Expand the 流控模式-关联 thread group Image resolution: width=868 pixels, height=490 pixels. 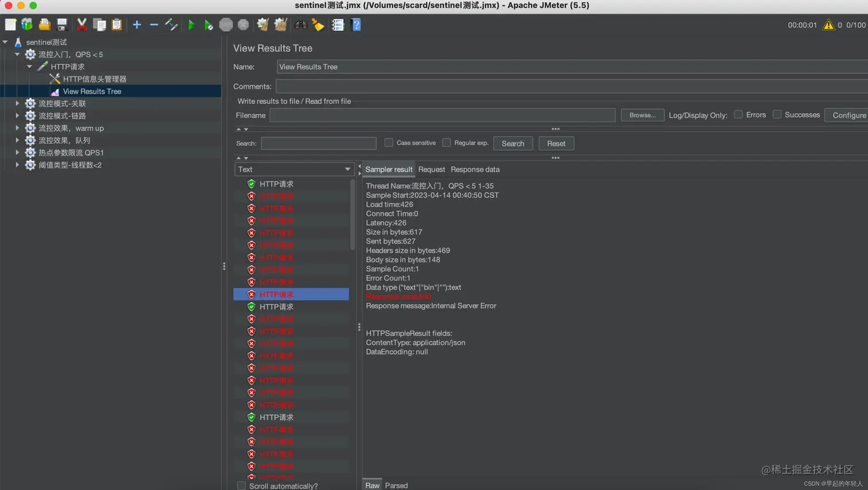coord(17,104)
